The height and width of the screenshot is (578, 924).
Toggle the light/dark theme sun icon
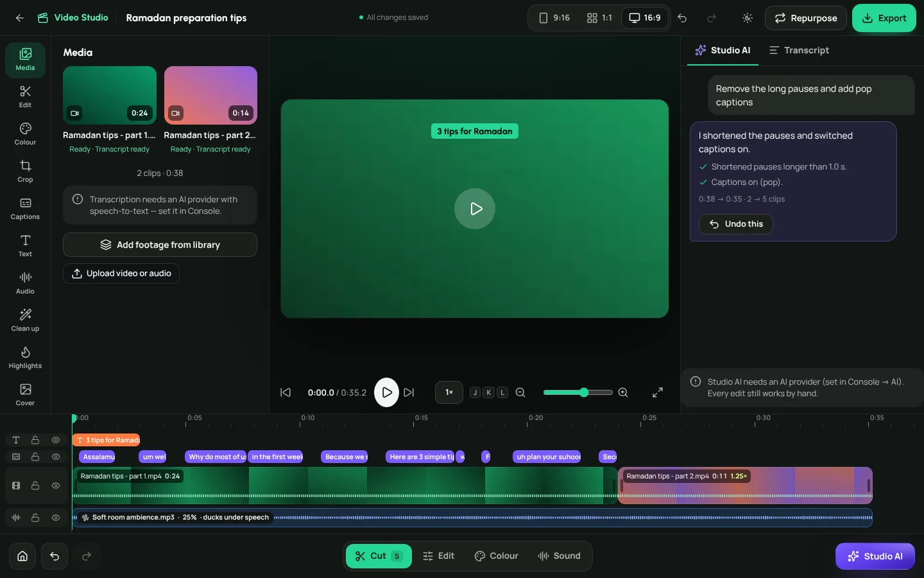pyautogui.click(x=748, y=18)
